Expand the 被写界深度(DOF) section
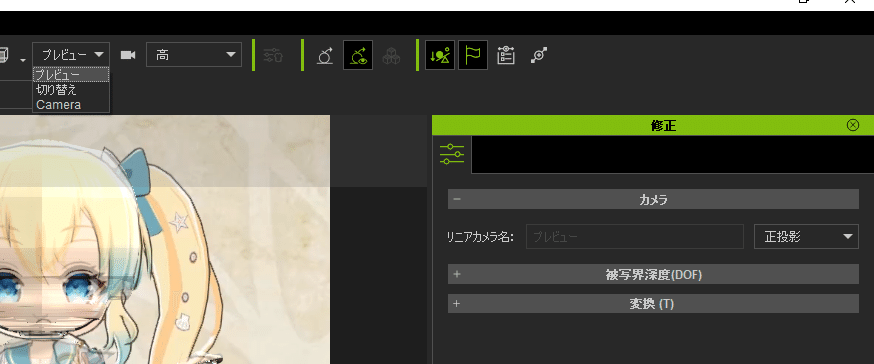874x364 pixels. click(653, 274)
